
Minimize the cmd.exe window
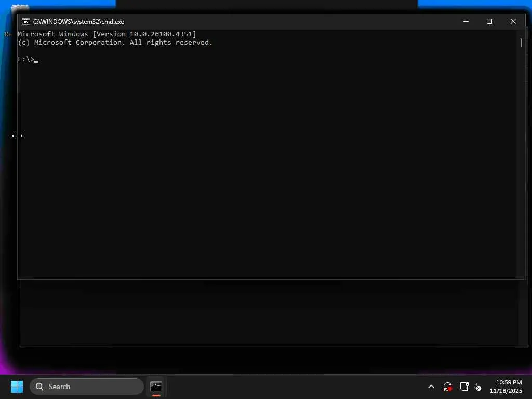click(x=466, y=21)
